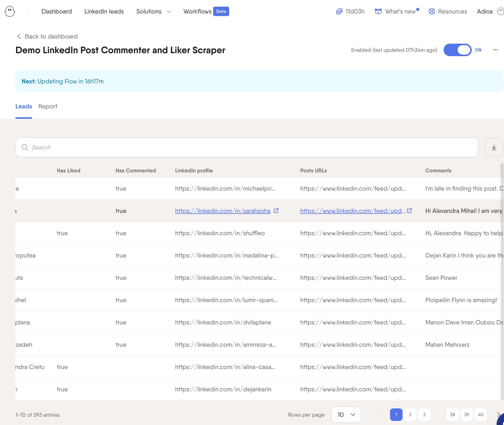Open sarahsoha profile external link icon
Viewport: 504px width, 425px height.
click(276, 211)
